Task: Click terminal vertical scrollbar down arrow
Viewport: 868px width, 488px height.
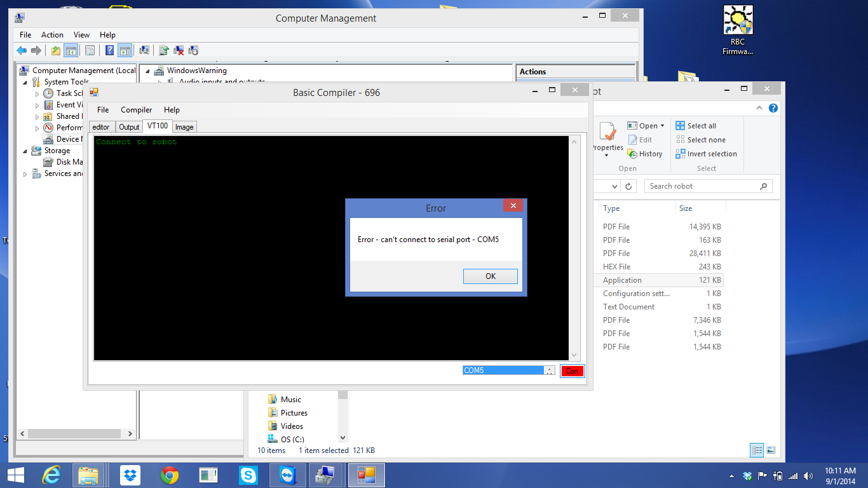Action: (574, 356)
